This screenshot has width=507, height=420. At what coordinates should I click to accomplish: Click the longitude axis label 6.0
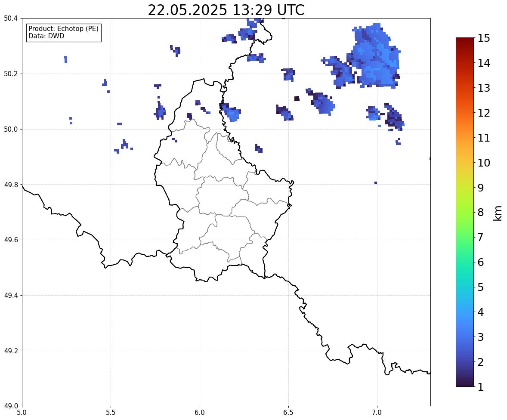click(x=200, y=413)
